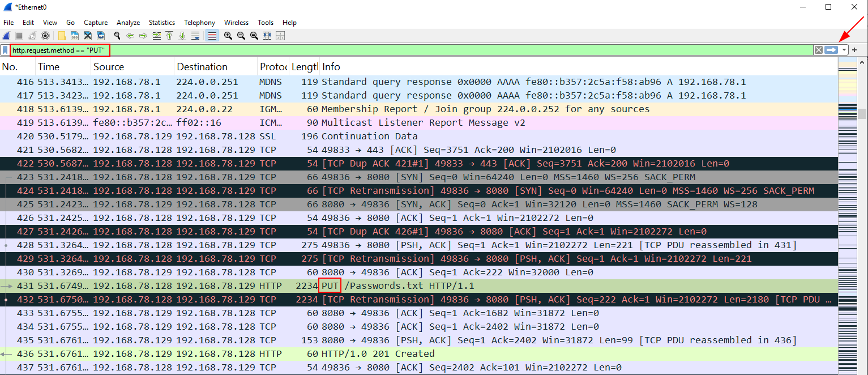The height and width of the screenshot is (375, 868).
Task: Start a new capture with the shark fin icon
Action: [x=6, y=36]
